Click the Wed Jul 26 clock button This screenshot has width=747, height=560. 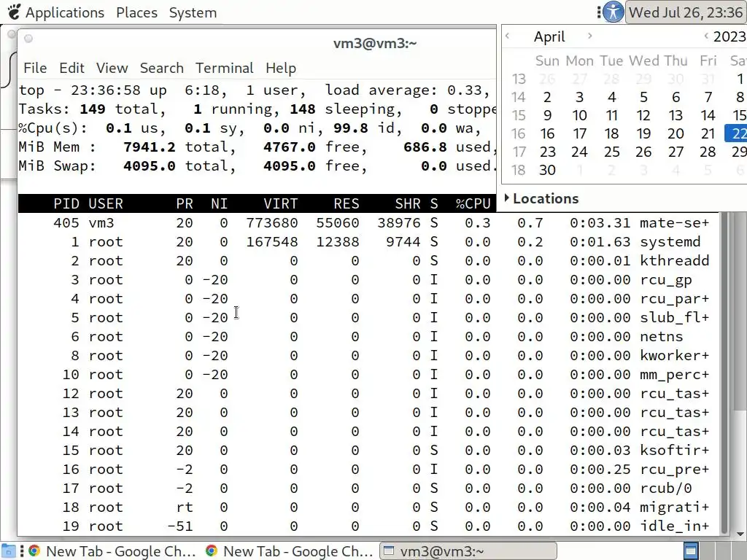coord(686,12)
